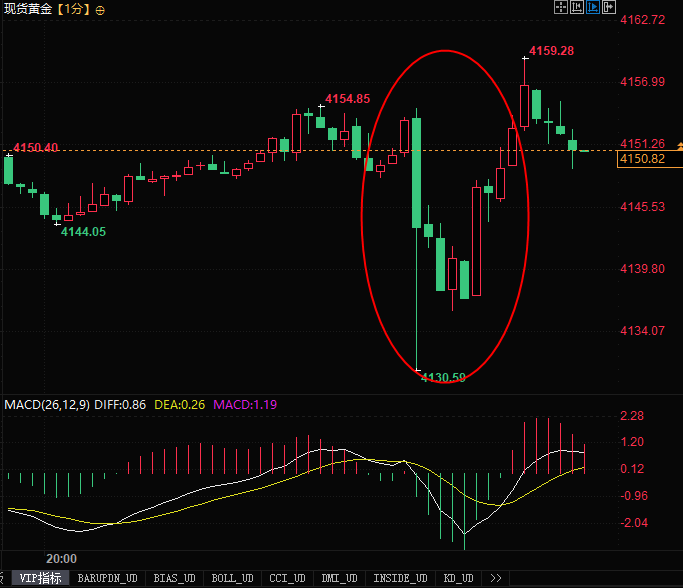Select the CCI_UD indicator tab
The image size is (683, 588).
(287, 578)
